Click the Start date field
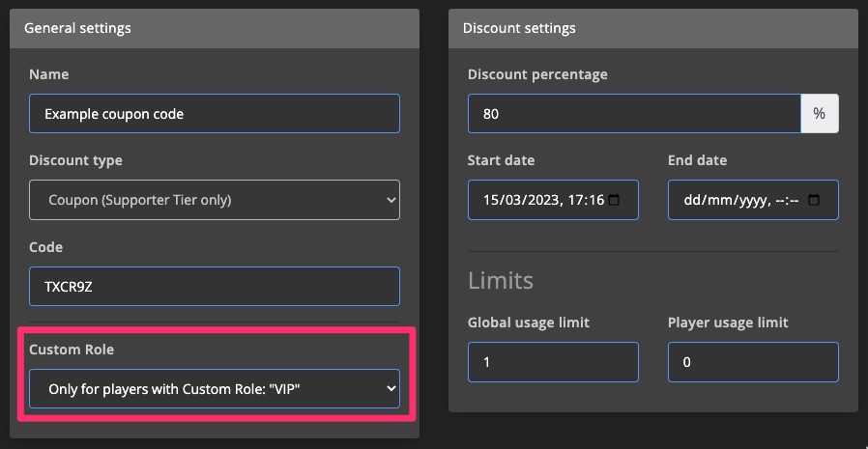This screenshot has width=868, height=449. (553, 200)
